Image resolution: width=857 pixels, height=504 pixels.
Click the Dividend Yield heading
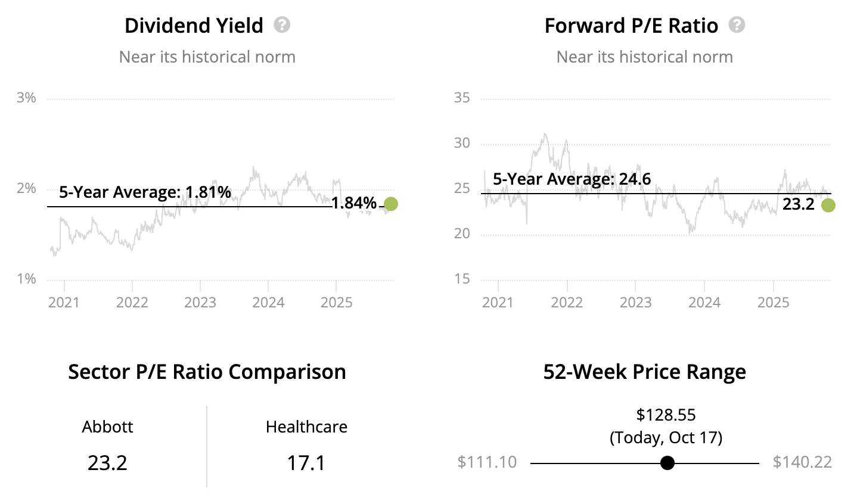194,26
